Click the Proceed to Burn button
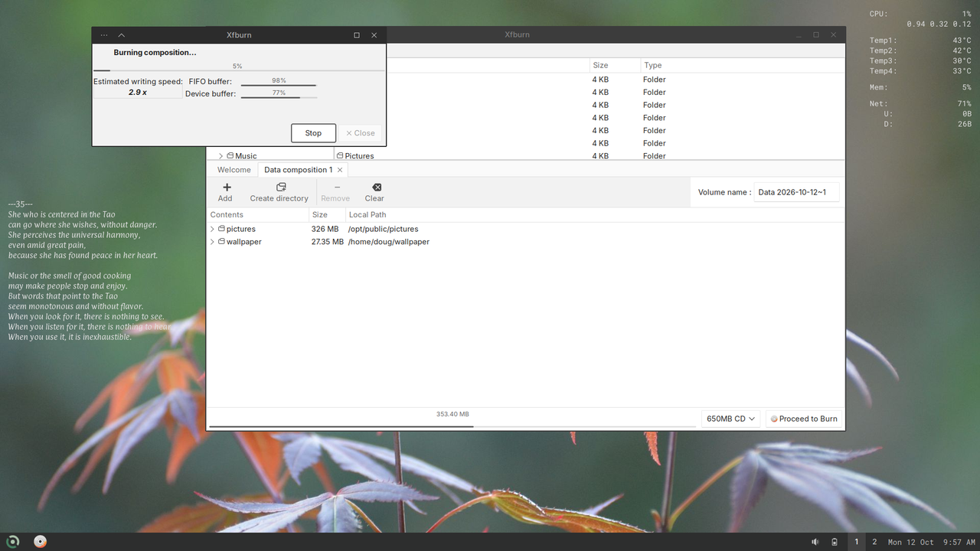Screen dimensions: 980x551 (804, 419)
